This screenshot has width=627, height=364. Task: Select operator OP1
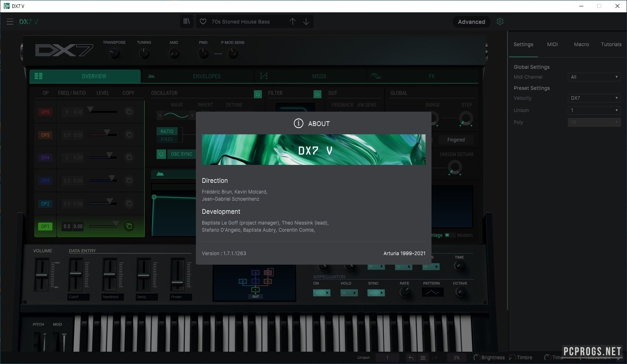click(x=45, y=227)
